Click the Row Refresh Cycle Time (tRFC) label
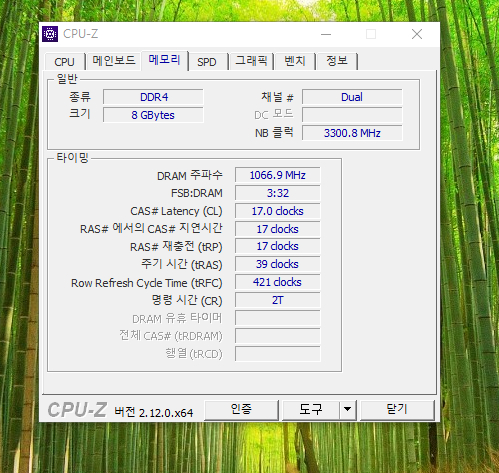 (x=147, y=283)
